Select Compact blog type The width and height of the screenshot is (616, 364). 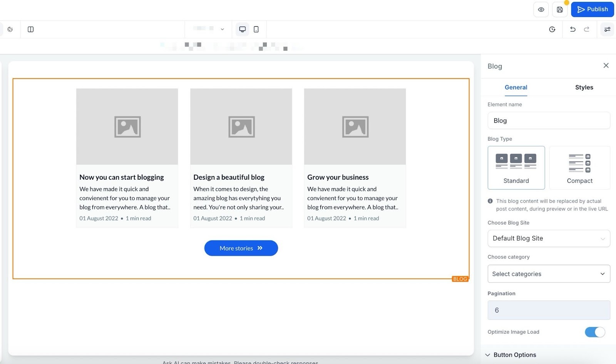coord(579,168)
